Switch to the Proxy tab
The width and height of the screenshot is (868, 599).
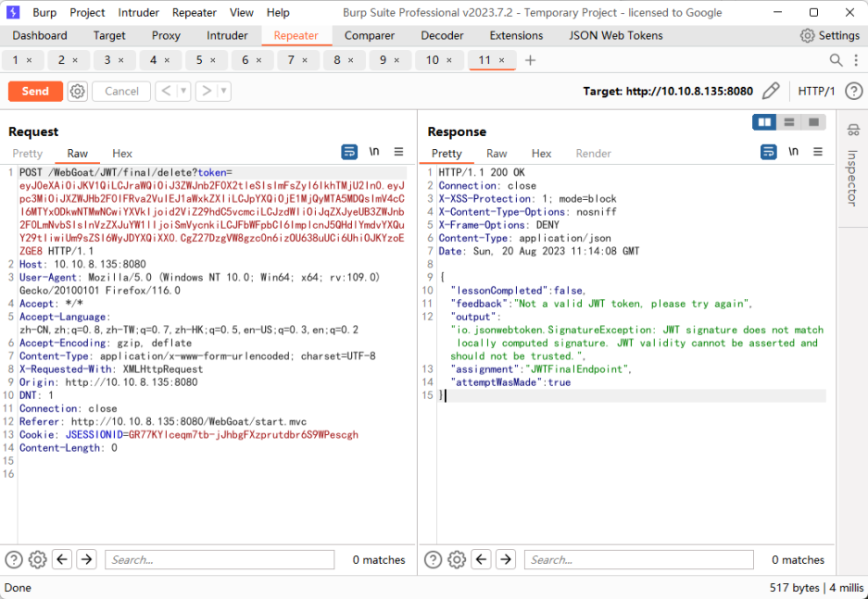click(166, 35)
